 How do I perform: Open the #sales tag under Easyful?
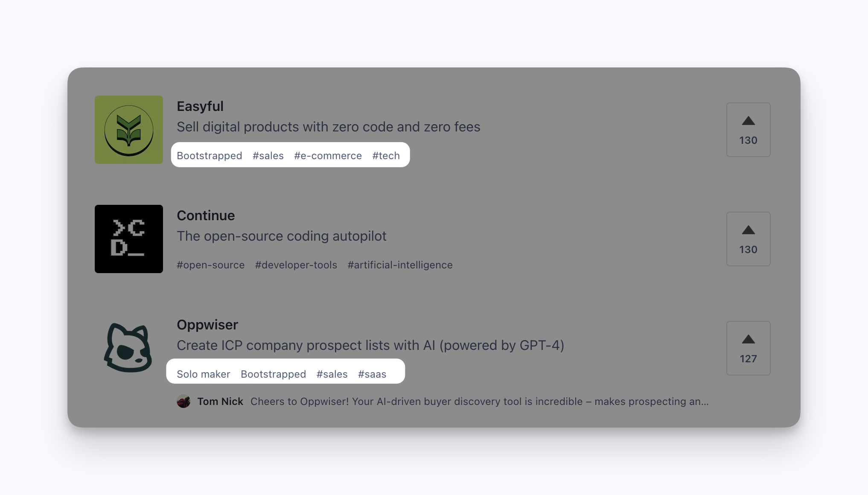click(268, 155)
